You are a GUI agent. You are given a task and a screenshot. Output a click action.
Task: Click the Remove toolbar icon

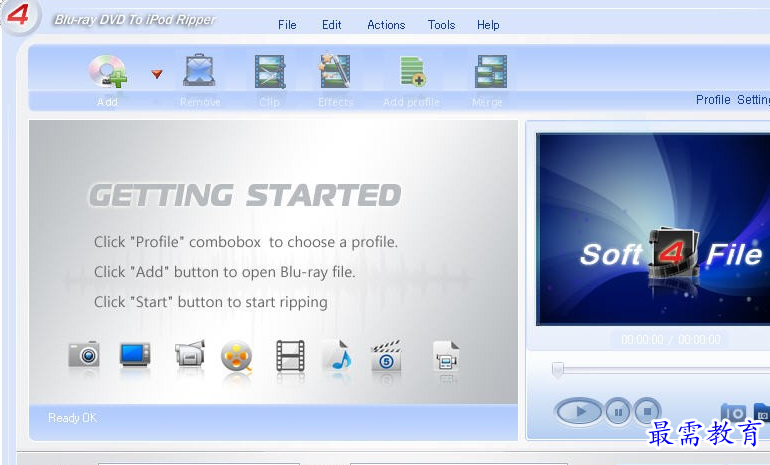coord(199,71)
